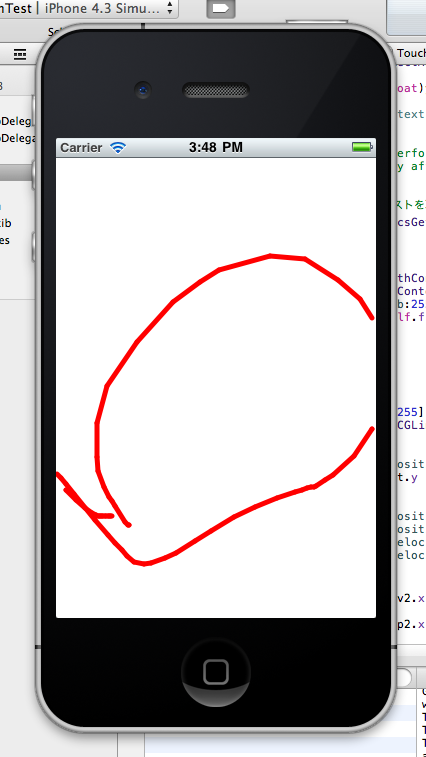Tap the Carrier label in status bar
This screenshot has height=757, width=426.
81,148
